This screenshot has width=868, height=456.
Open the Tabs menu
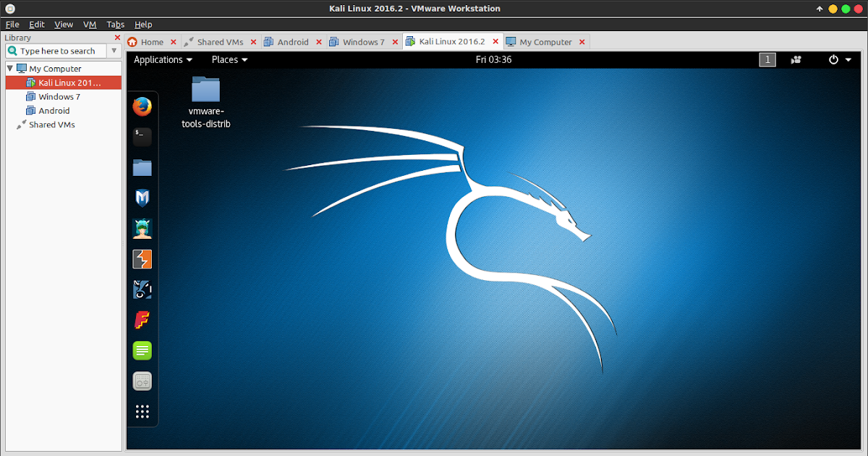[x=115, y=25]
